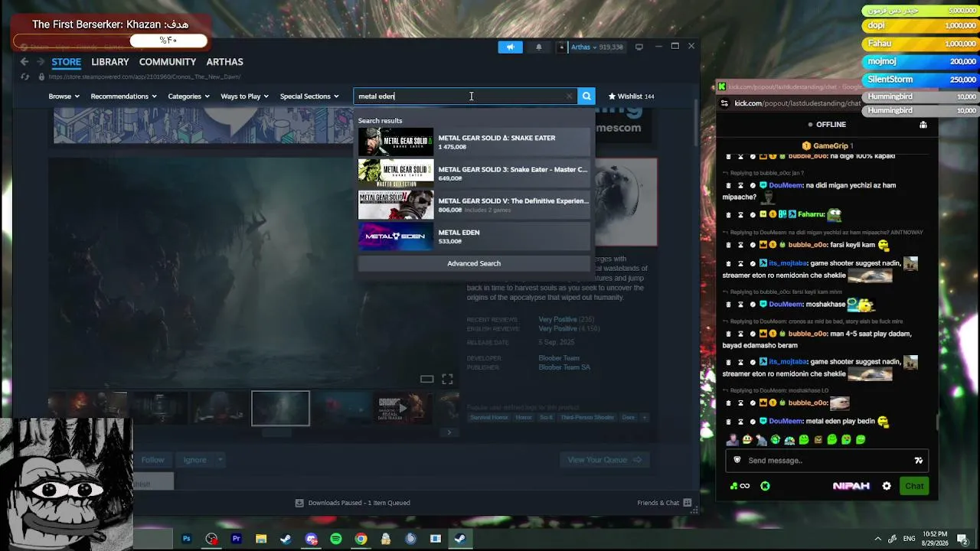Reload the Steam store page
Screen dimensions: 980x551
25,77
